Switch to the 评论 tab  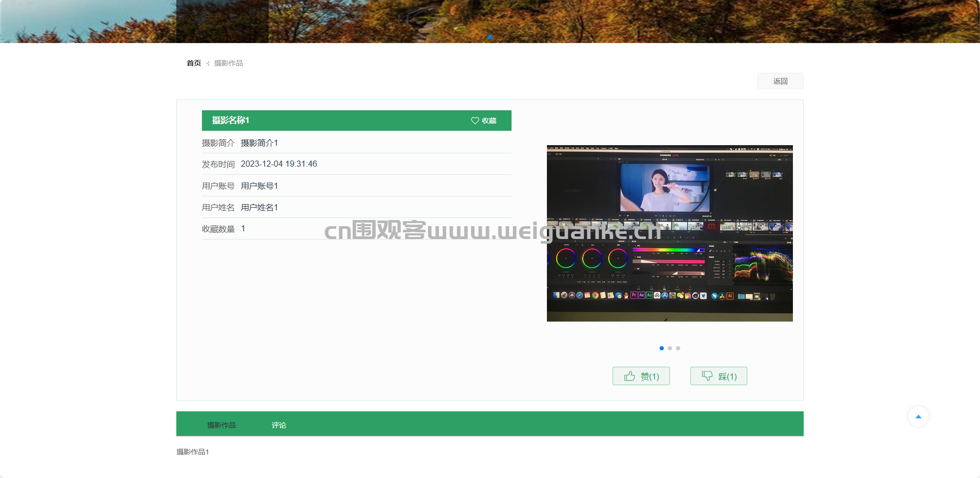pyautogui.click(x=279, y=425)
